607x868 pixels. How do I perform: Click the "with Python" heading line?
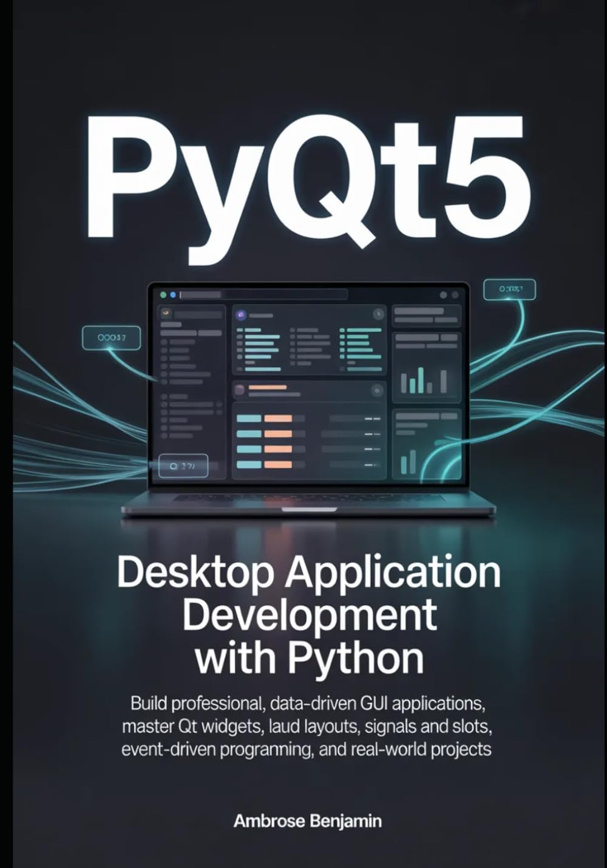(x=309, y=658)
